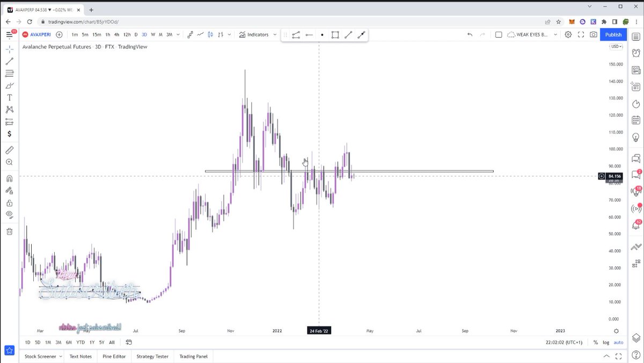
Task: Select the crosshair cursor tool
Action: click(x=9, y=49)
